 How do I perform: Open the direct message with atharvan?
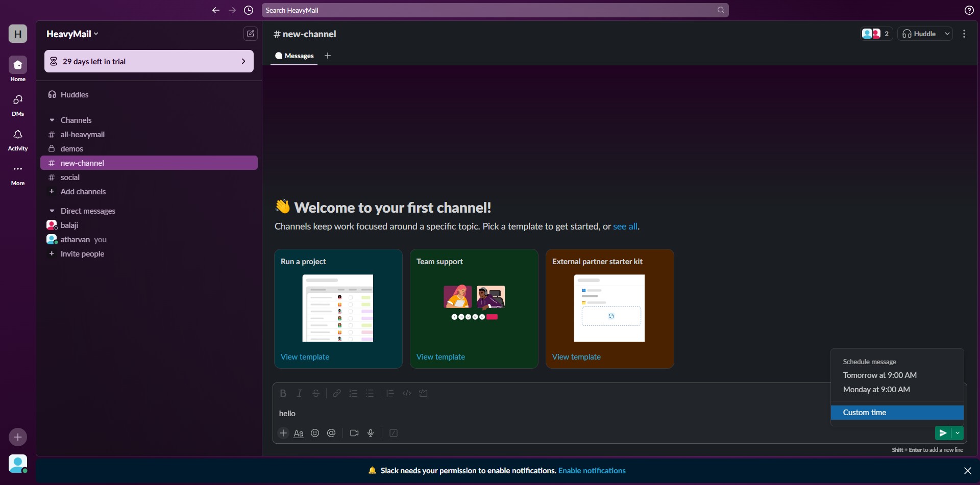[x=149, y=240]
